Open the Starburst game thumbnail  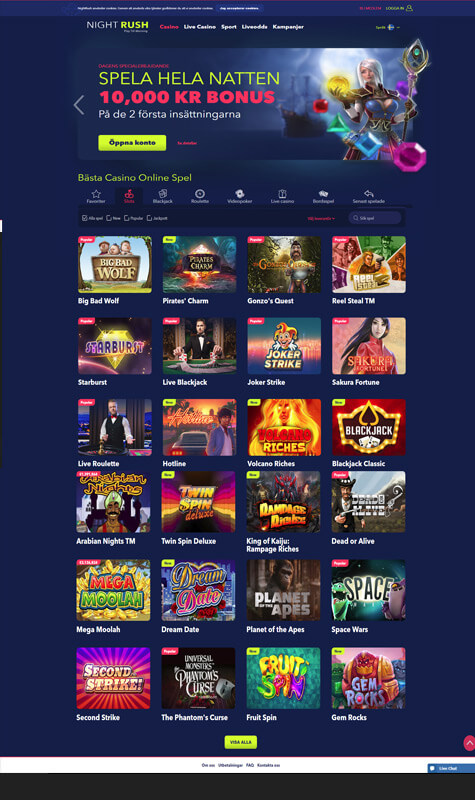(x=115, y=346)
